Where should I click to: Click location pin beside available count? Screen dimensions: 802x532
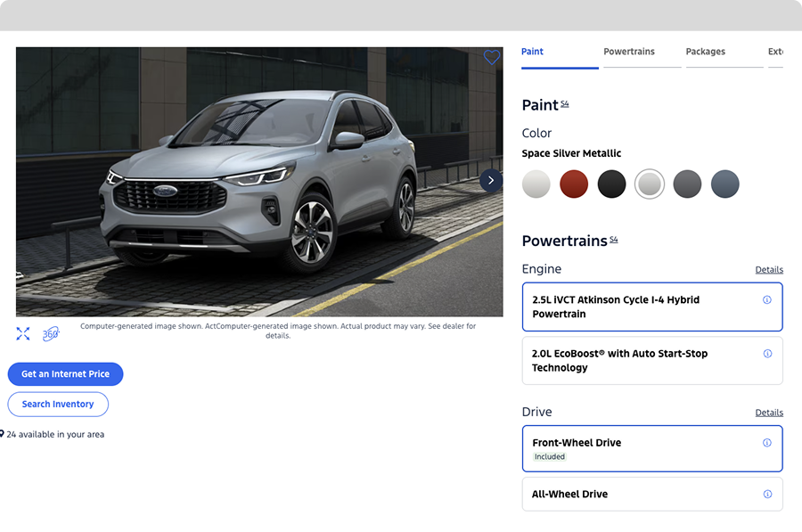[x=2, y=434]
